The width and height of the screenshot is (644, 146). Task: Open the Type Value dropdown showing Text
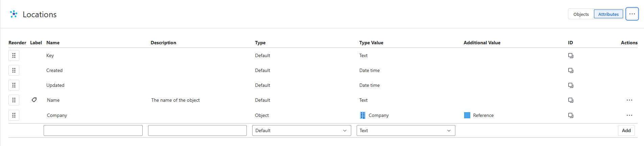pos(406,130)
